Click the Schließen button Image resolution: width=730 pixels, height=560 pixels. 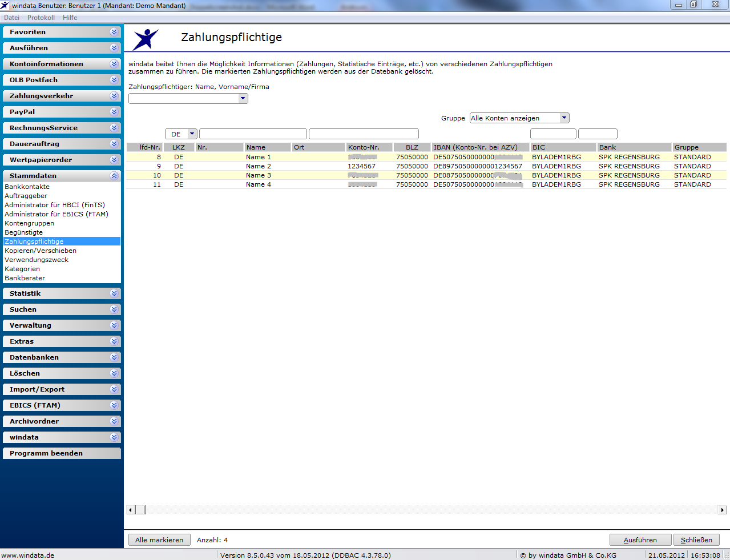[696, 540]
